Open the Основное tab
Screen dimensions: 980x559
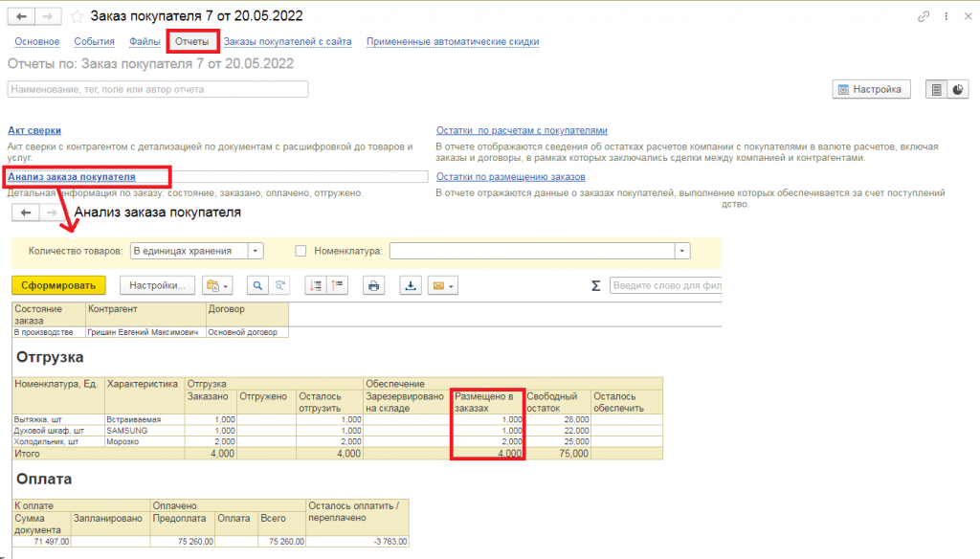point(37,42)
